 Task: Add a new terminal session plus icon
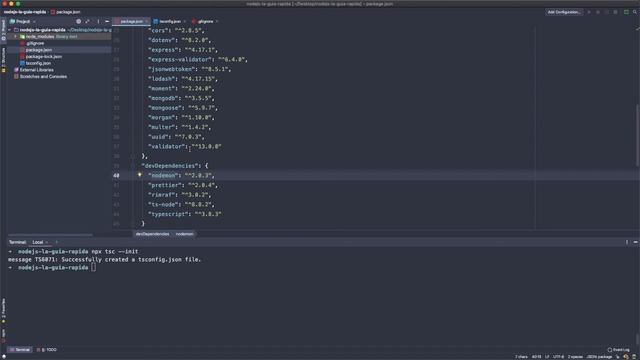coord(56,242)
